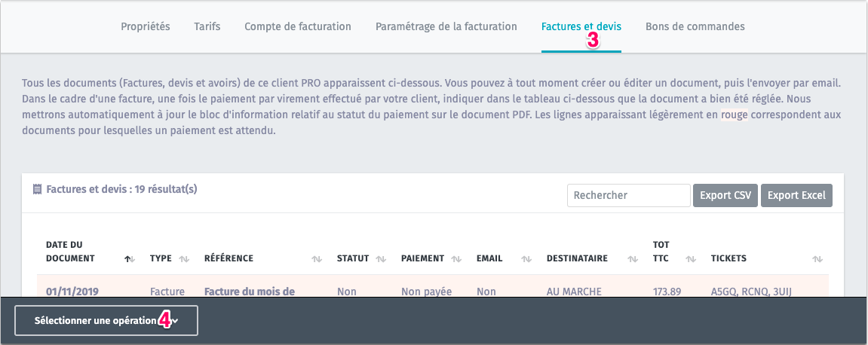The width and height of the screenshot is (868, 345).
Task: Select the Paramétrage de la facturation tab
Action: click(x=446, y=26)
